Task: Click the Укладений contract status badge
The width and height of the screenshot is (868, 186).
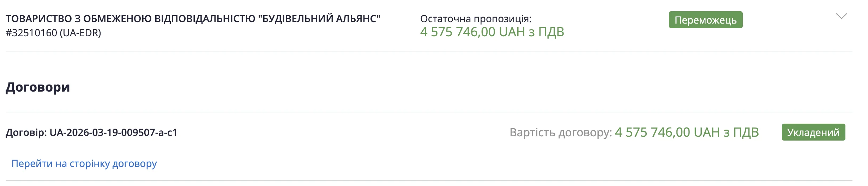Action: point(813,132)
